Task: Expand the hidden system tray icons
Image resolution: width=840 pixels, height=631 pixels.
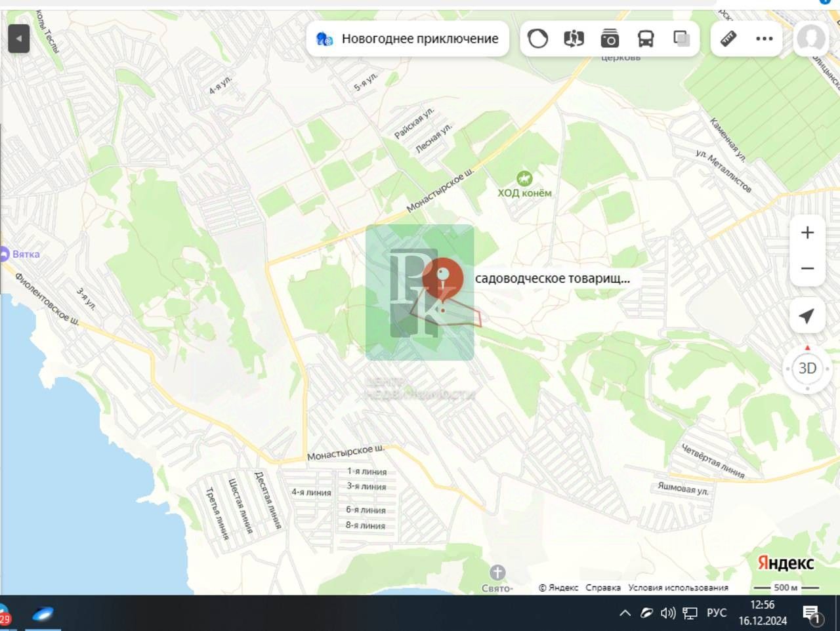Action: click(625, 613)
